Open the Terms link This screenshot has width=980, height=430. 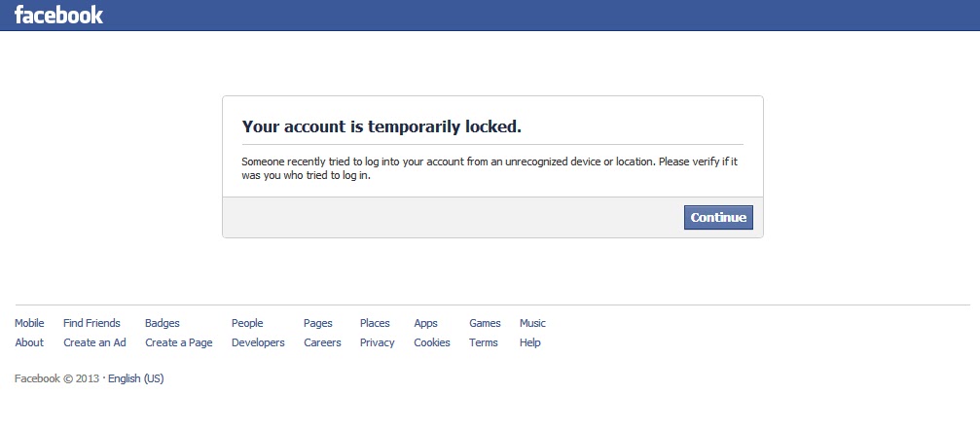(x=484, y=342)
